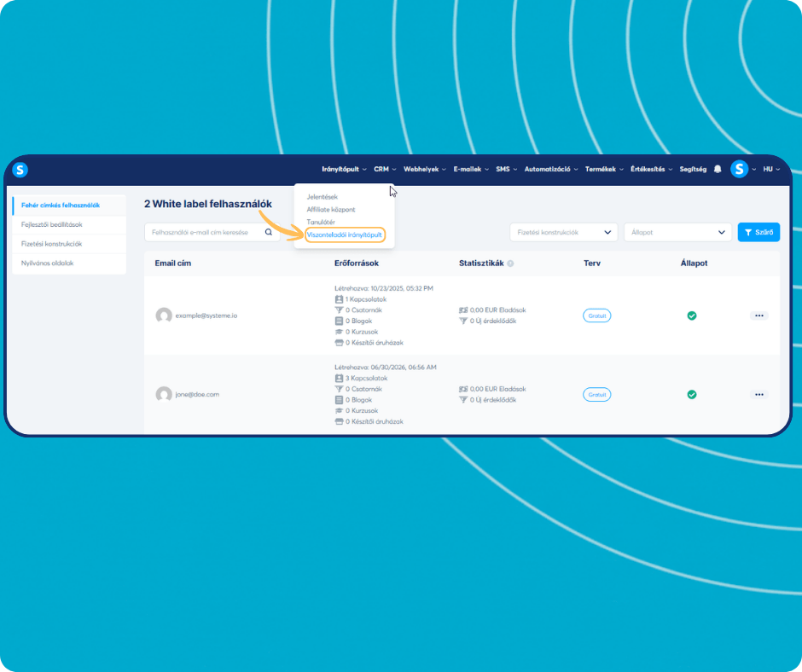The width and height of the screenshot is (802, 672).
Task: Click the systeme.io S logo
Action: tap(20, 170)
